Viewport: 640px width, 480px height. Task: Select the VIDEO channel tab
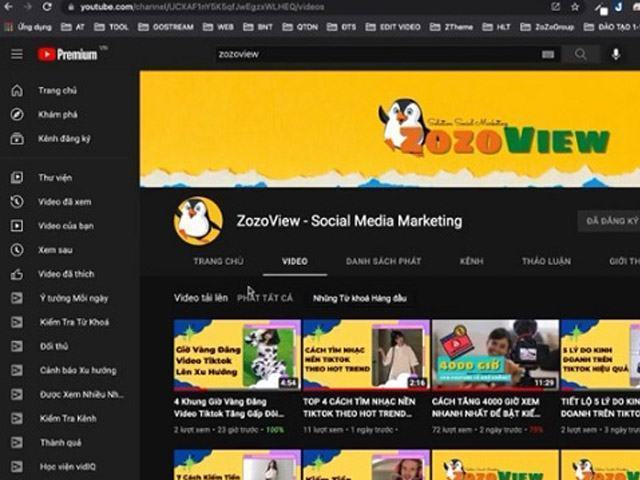point(295,261)
